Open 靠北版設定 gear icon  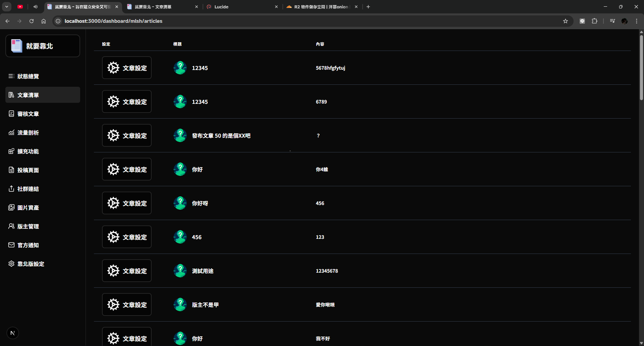pos(11,264)
